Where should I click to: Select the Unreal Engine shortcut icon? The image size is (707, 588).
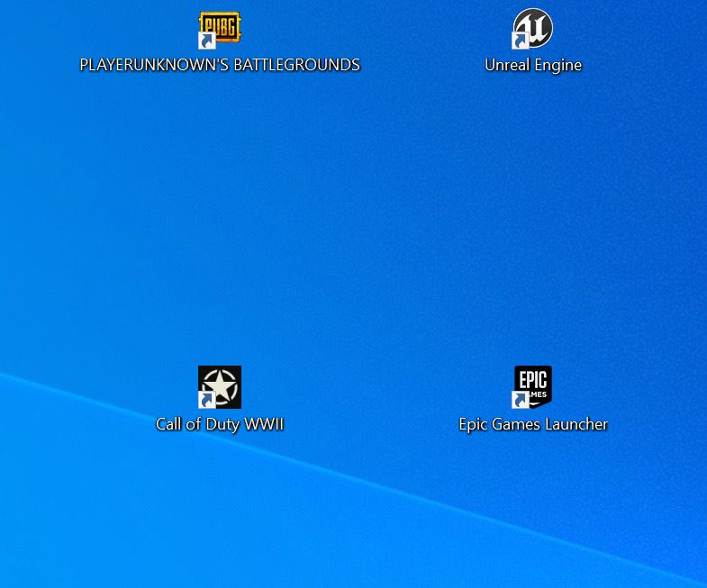[532, 29]
